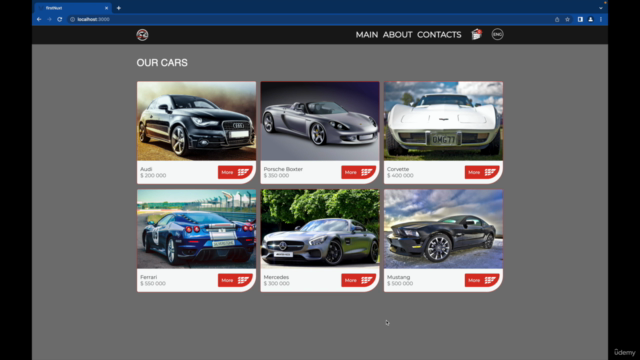The width and height of the screenshot is (640, 360).
Task: Focus the localhost:3000 address bar
Action: click(310, 19)
